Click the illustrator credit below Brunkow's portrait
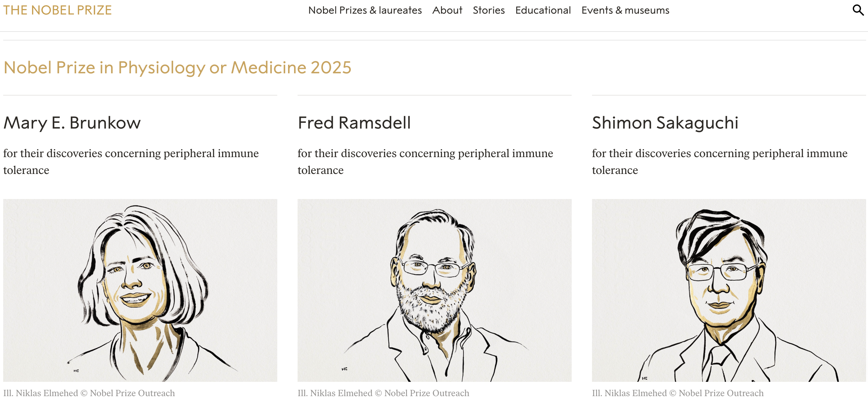The image size is (868, 412). pyautogui.click(x=89, y=393)
